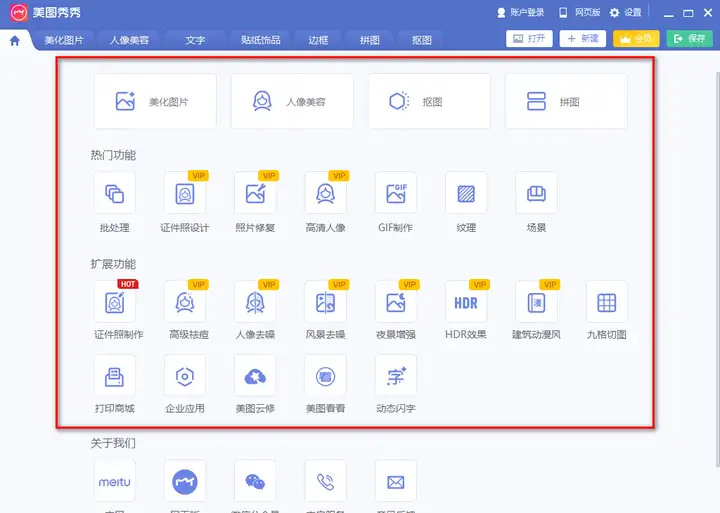The image size is (720, 513).
Task: Open 证件照设计 VIP feature
Action: [x=185, y=193]
